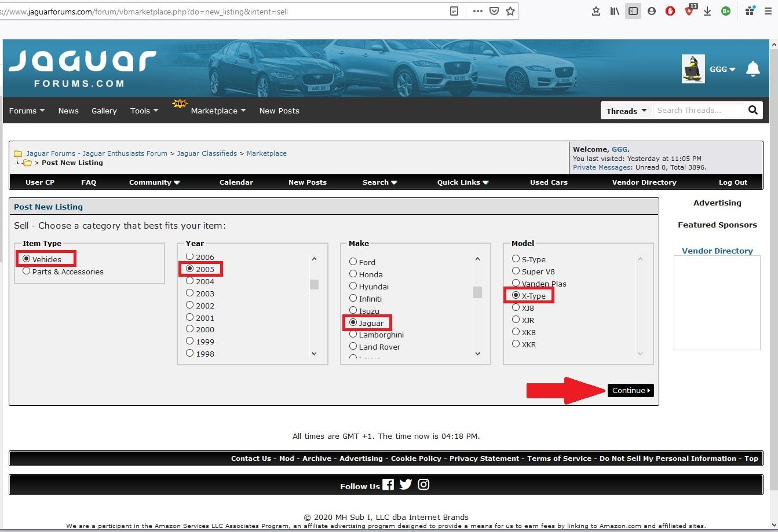Viewport: 778px width, 532px height.
Task: Open the Private Messages link
Action: (x=601, y=167)
